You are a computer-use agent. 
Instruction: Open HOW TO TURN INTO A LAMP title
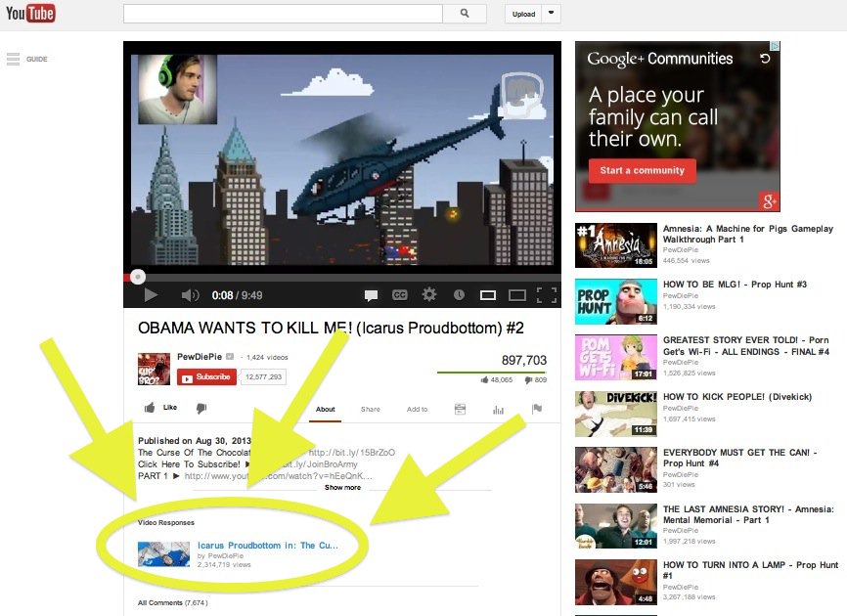coord(750,570)
